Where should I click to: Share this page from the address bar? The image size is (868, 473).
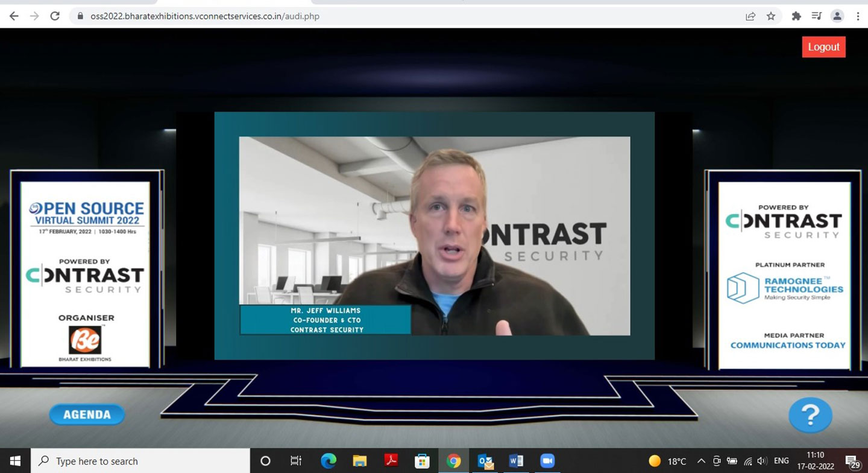tap(750, 16)
